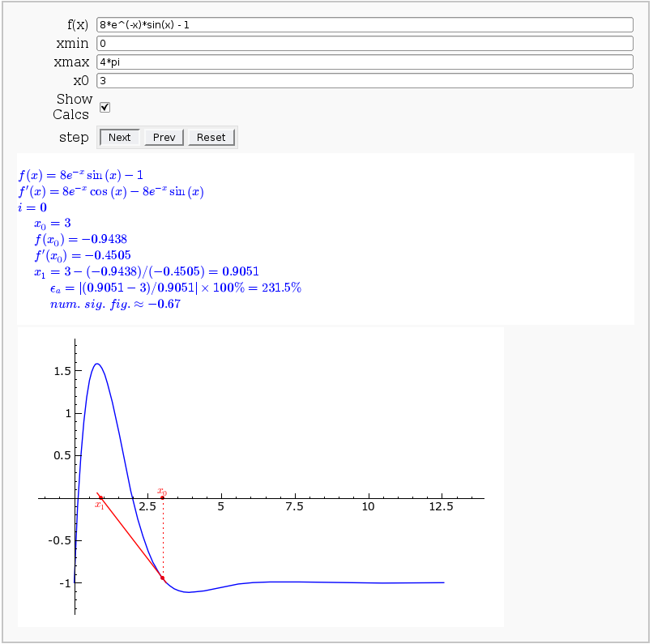Click the f'(x) derivative formula line

[x=110, y=192]
